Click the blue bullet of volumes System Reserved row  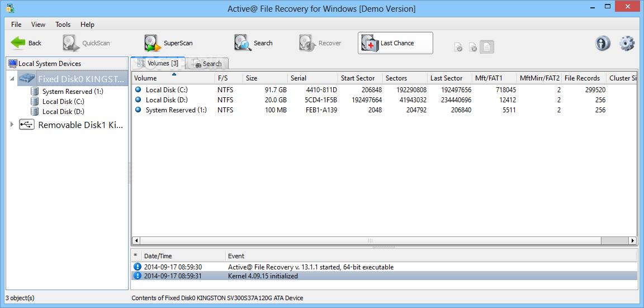click(138, 110)
